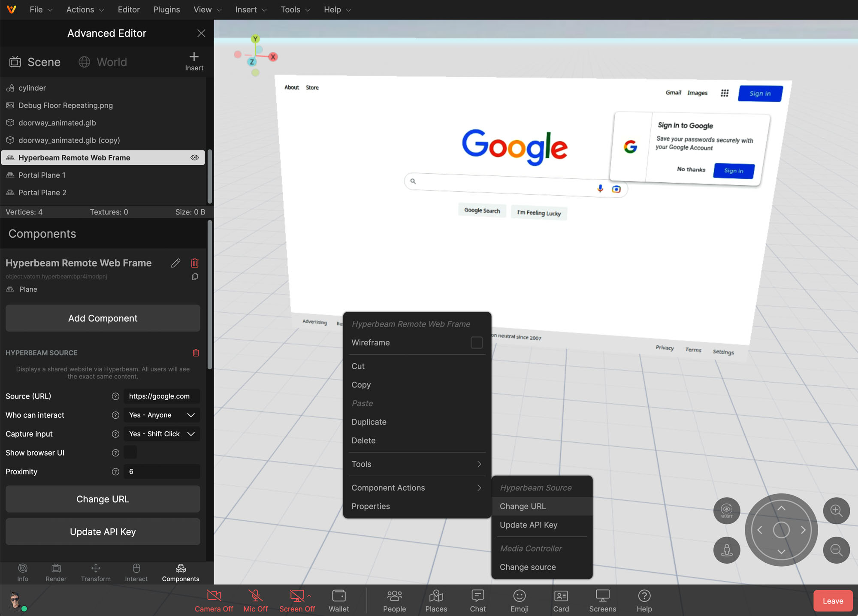Click the up arrow on navigation pad

[781, 508]
